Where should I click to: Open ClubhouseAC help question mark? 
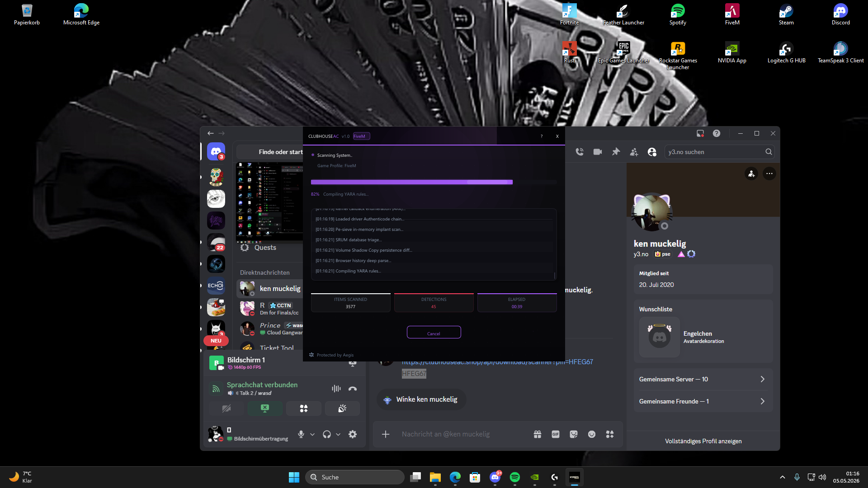[542, 136]
